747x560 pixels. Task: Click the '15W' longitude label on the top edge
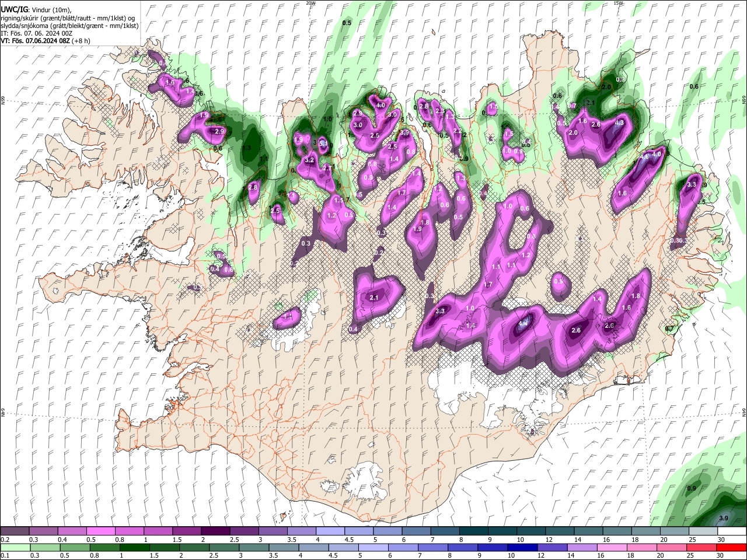click(x=619, y=3)
